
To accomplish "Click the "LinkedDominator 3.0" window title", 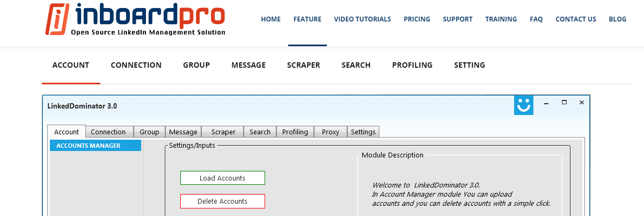I will [x=83, y=106].
